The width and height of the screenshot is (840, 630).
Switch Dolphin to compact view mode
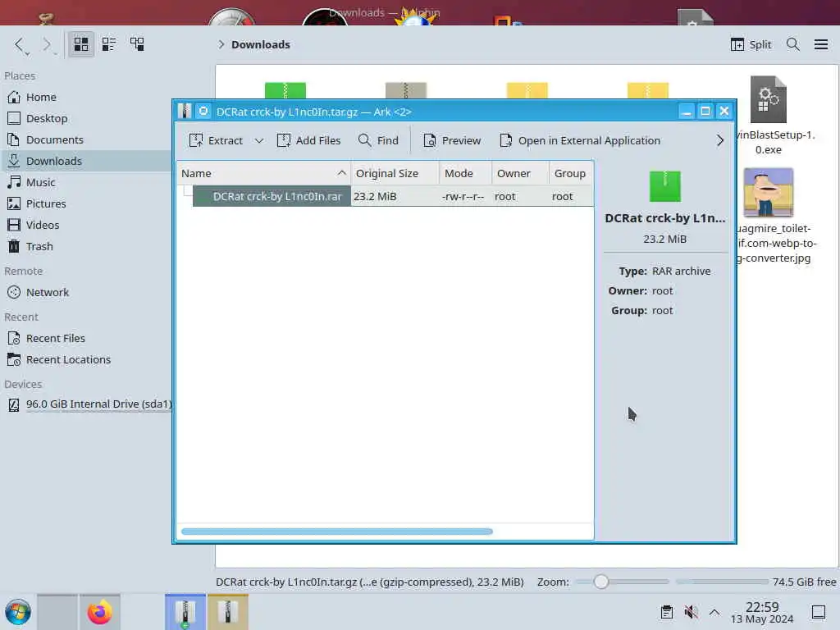pyautogui.click(x=109, y=44)
